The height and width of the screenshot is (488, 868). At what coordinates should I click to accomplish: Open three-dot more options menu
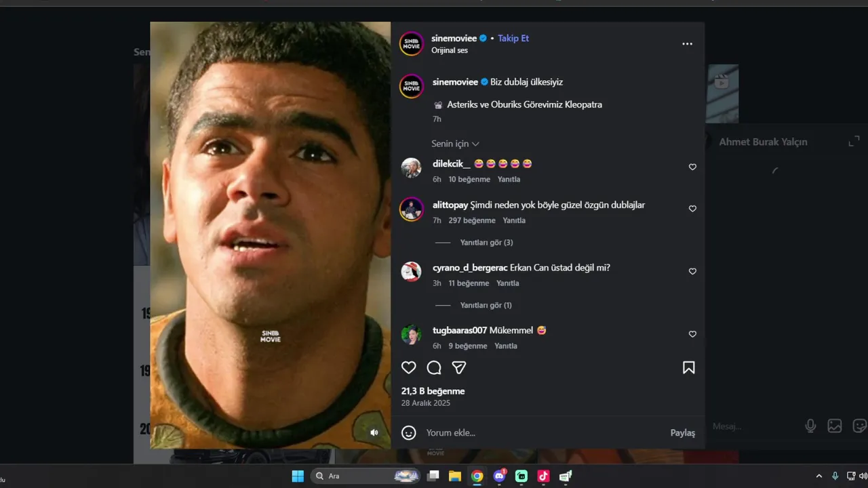pyautogui.click(x=687, y=44)
